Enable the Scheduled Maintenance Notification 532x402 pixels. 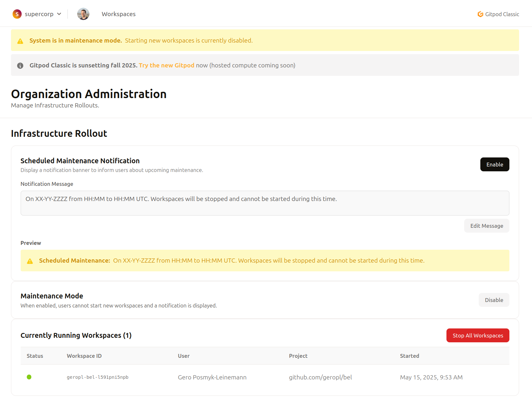coord(495,165)
